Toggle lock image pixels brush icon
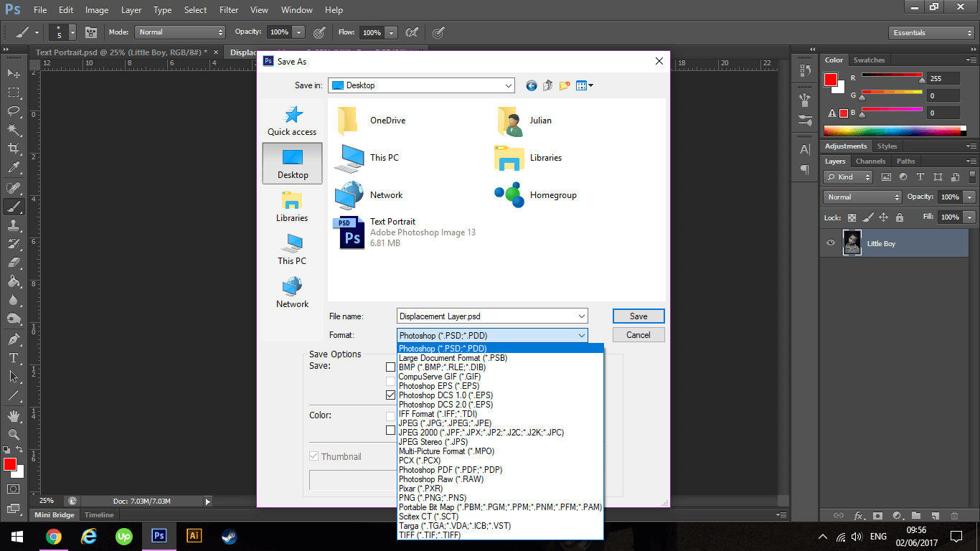The height and width of the screenshot is (551, 980). [x=867, y=217]
